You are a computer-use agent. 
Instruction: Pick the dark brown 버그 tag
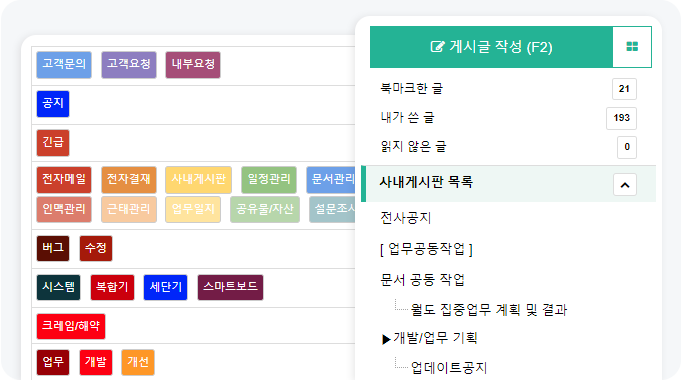(x=53, y=248)
